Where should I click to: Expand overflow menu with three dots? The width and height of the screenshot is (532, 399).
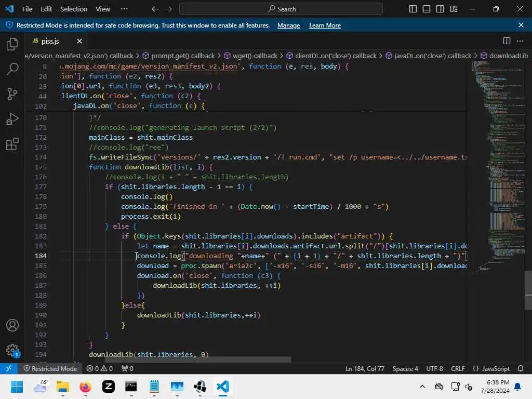[124, 9]
